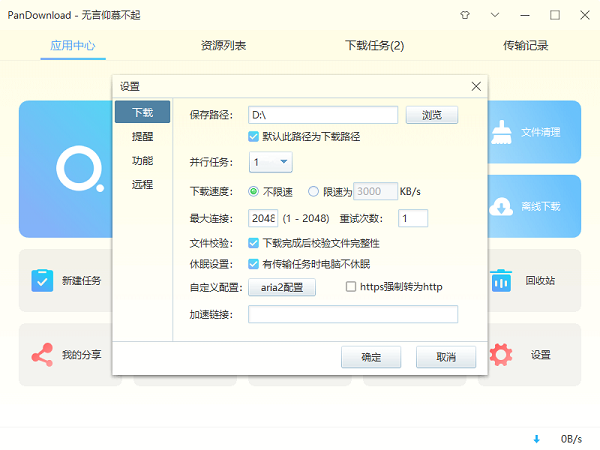The height and width of the screenshot is (450, 600).
Task: Maximize the PanDownload window
Action: 555,15
